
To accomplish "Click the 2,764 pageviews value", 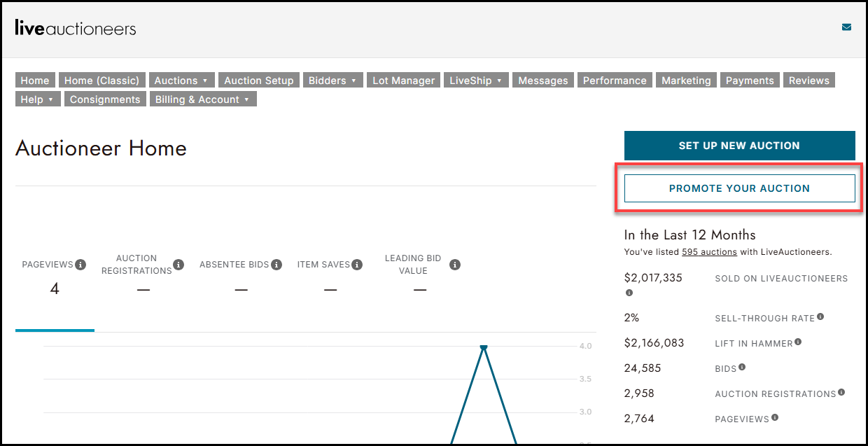I will (638, 419).
